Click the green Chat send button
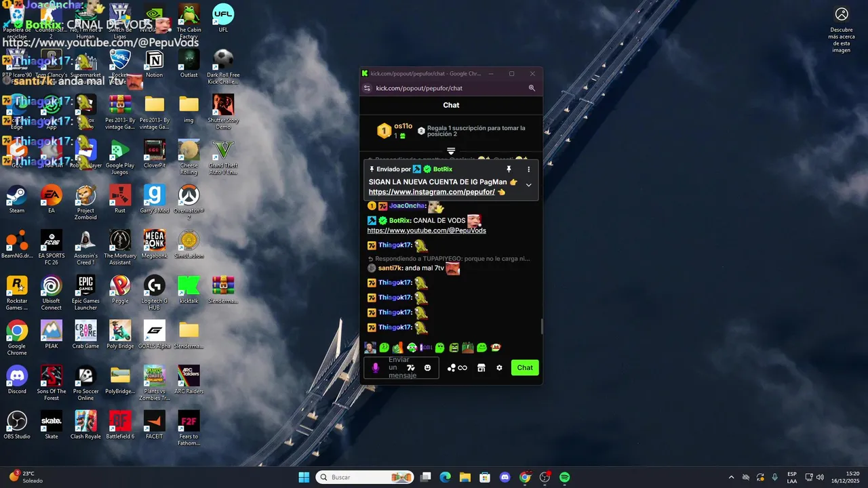Image resolution: width=868 pixels, height=488 pixels. click(x=525, y=367)
